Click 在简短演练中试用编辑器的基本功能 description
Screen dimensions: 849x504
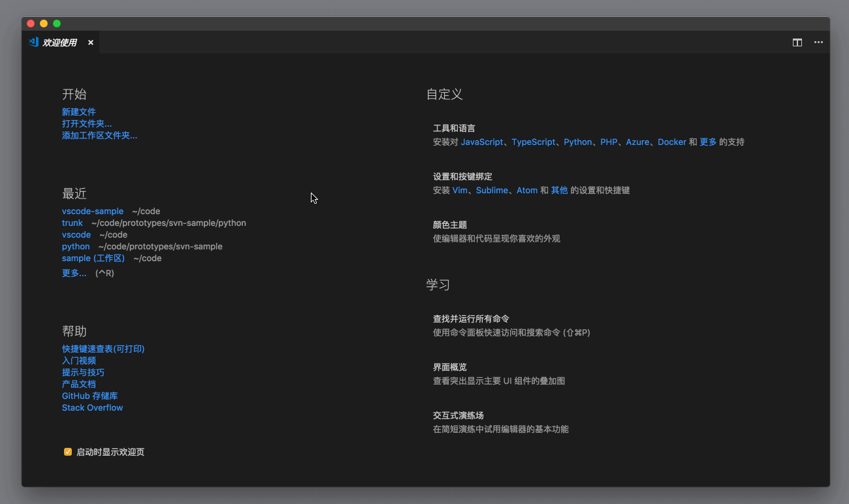(x=501, y=430)
